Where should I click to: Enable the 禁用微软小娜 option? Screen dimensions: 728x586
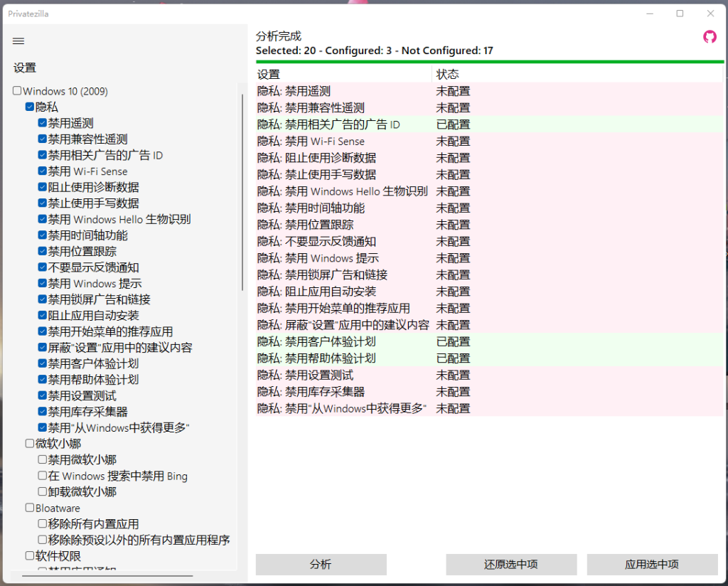[43, 459]
